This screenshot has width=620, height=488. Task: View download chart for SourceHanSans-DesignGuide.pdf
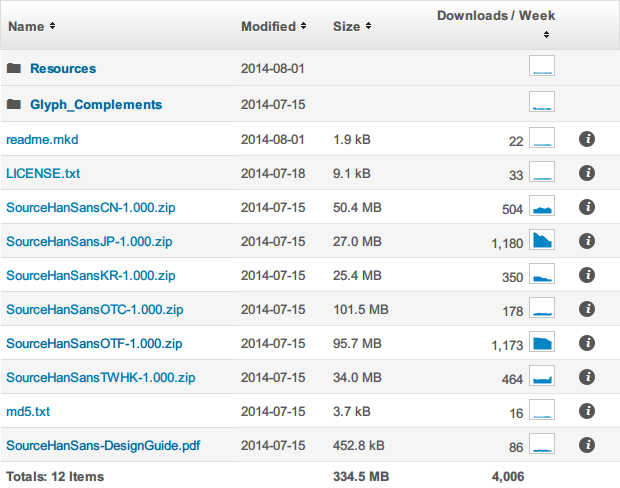(542, 444)
